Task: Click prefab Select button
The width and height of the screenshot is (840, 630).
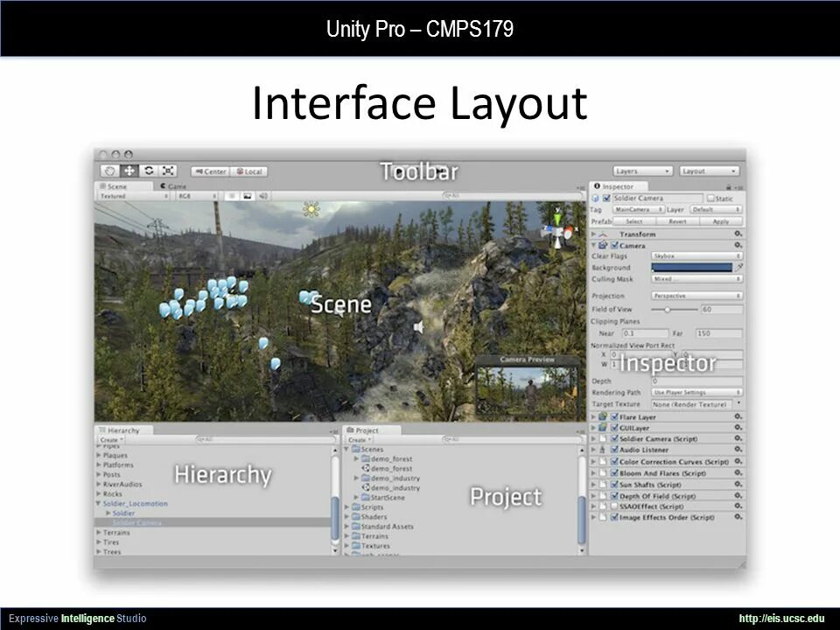Action: [634, 221]
